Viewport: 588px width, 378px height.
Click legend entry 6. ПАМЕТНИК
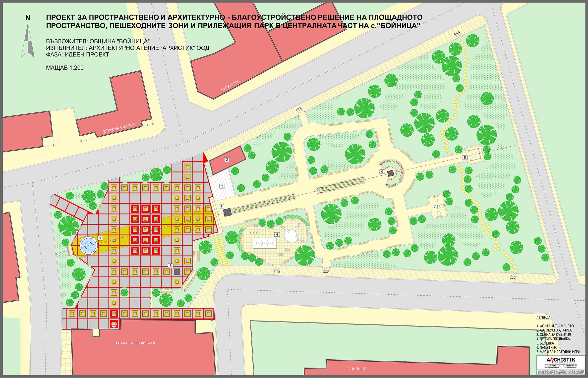point(546,348)
